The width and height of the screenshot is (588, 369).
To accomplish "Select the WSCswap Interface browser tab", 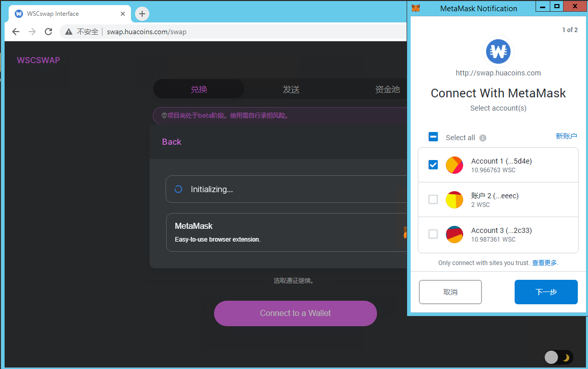I will pos(69,14).
